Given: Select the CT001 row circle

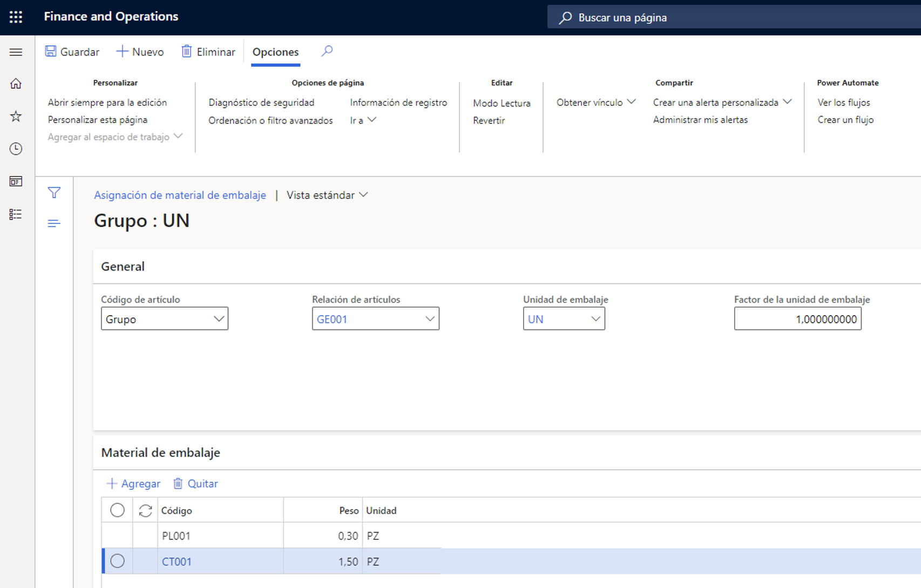Looking at the screenshot, I should click(117, 561).
